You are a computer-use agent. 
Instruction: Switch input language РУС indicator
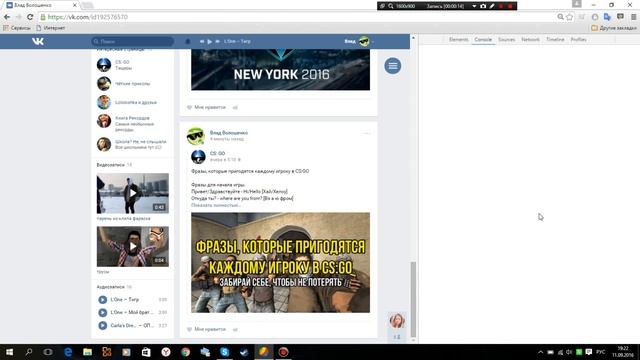600,352
